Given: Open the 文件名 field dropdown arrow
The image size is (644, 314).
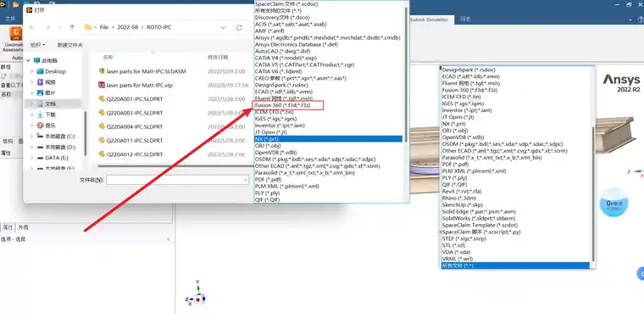Looking at the screenshot, I should 245,180.
